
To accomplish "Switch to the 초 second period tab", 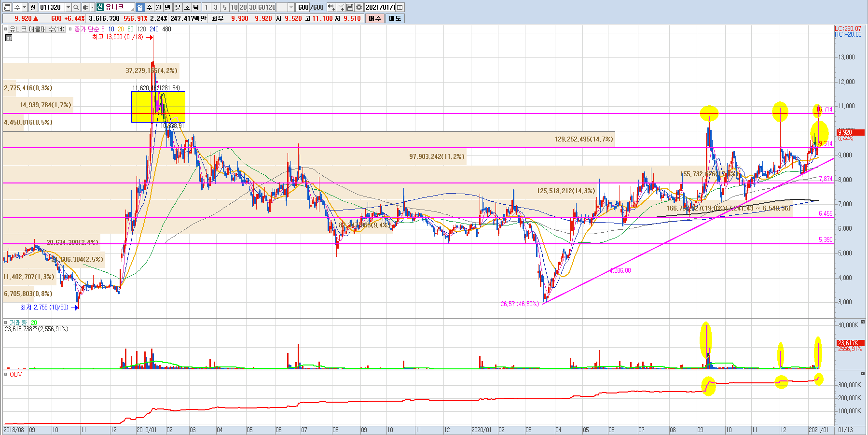I will [x=187, y=7].
